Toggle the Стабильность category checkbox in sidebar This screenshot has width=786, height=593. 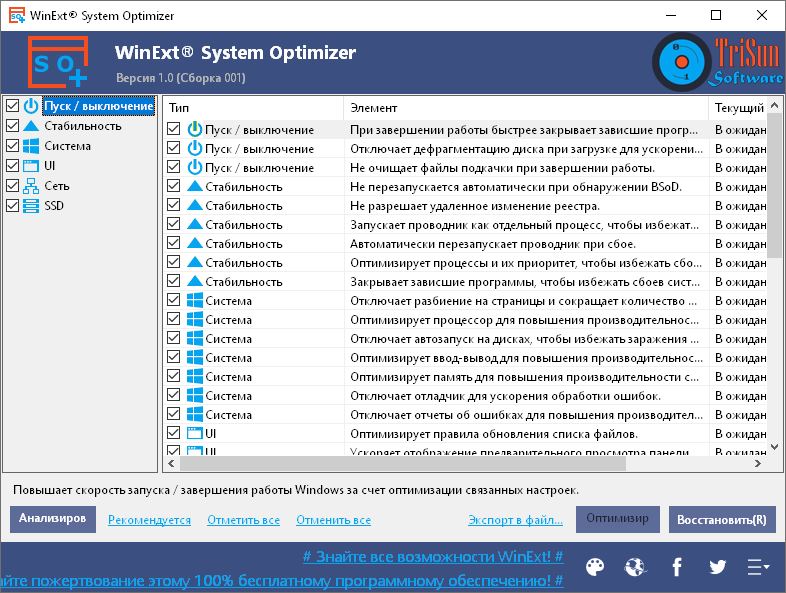pos(13,126)
